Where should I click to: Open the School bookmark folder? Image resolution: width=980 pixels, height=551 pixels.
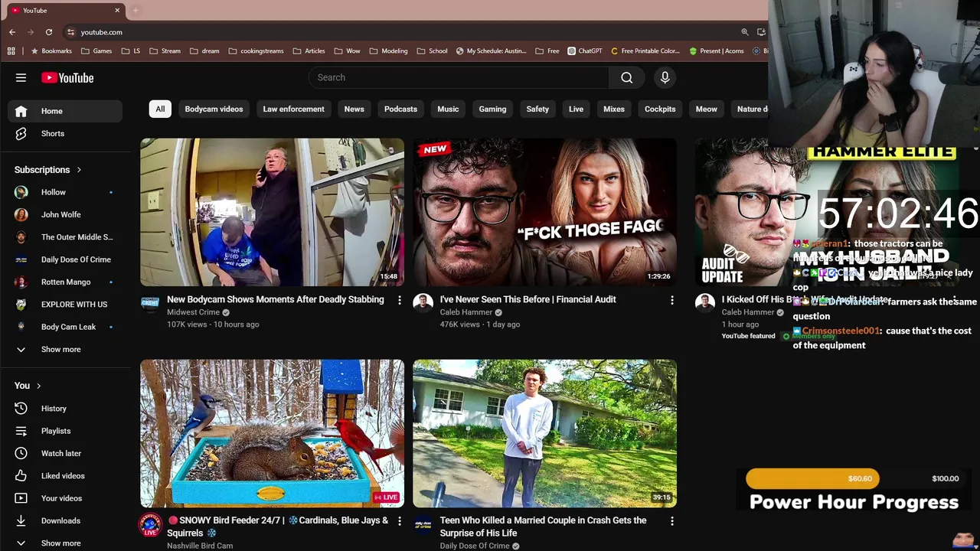click(x=432, y=51)
